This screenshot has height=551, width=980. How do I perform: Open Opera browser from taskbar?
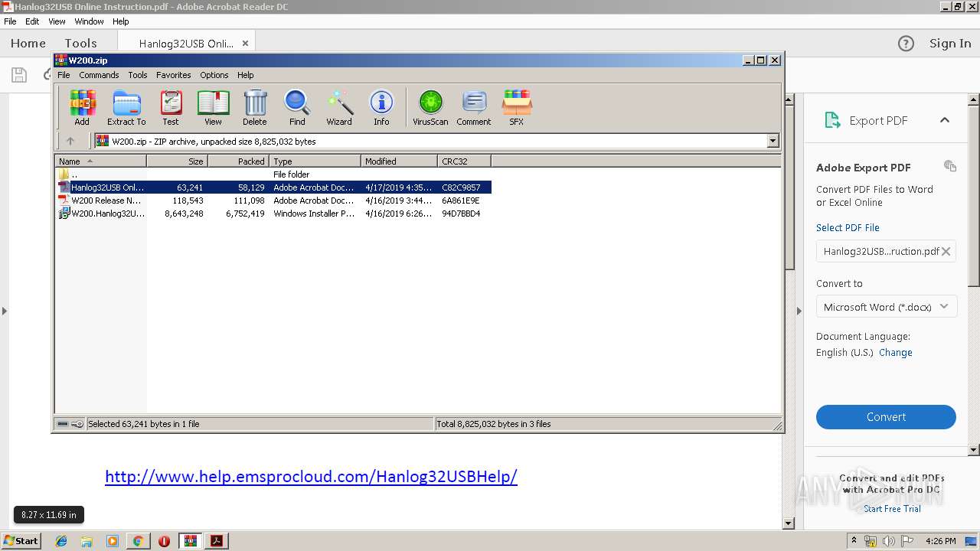point(164,541)
